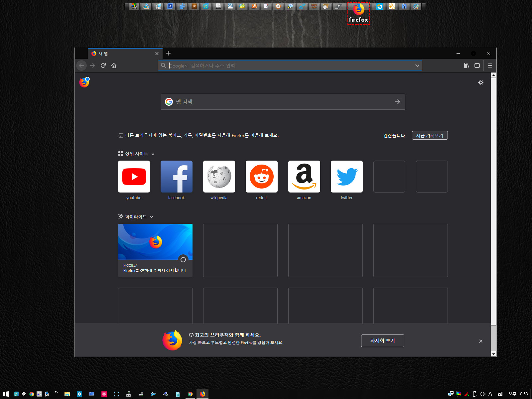The image size is (532, 399).
Task: Open File Explorer from the taskbar
Action: click(67, 394)
